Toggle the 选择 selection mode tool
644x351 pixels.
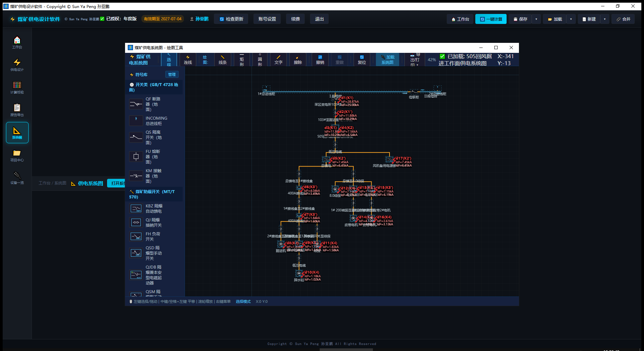169,60
